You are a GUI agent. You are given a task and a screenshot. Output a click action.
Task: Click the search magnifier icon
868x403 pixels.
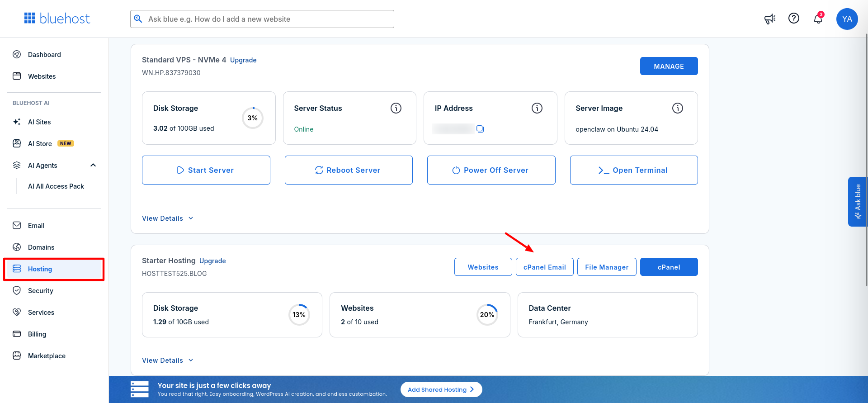[x=138, y=19]
